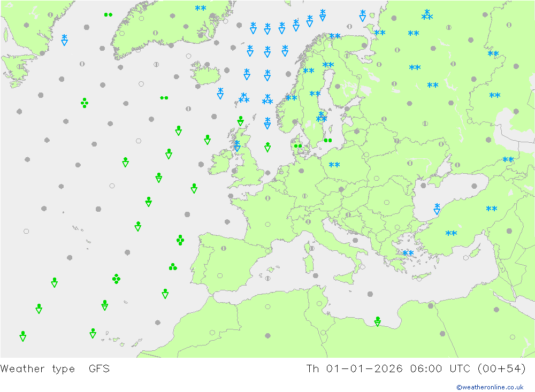The width and height of the screenshot is (535, 392).
Task: Click the snow symbol over Greenland
Action: 201,8
